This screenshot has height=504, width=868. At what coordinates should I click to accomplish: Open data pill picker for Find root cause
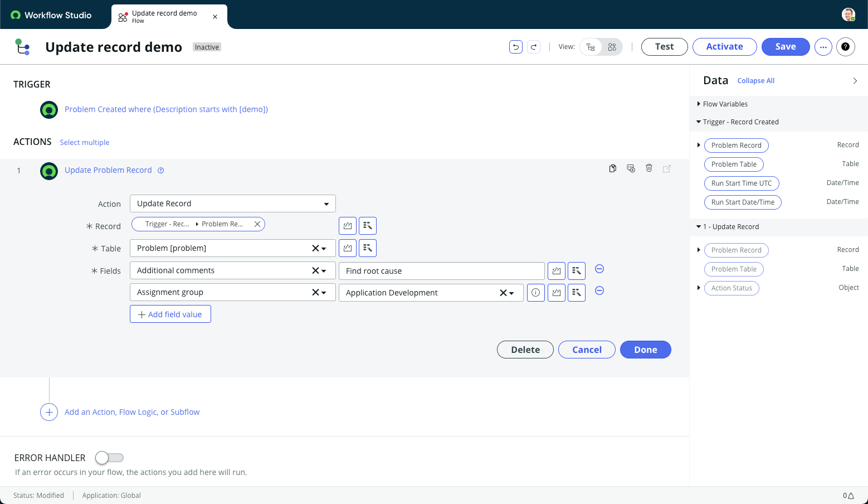point(577,271)
